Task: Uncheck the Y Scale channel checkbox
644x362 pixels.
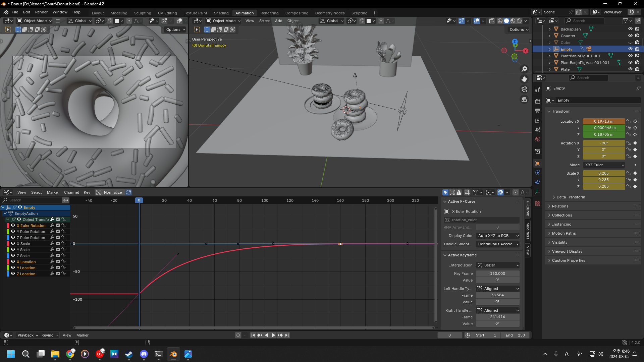Action: tap(58, 250)
